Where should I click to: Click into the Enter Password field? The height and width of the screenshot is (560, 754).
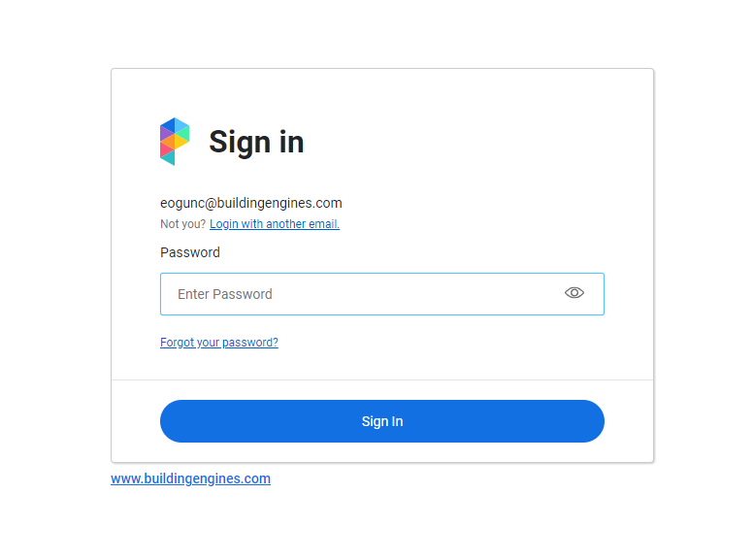click(359, 294)
